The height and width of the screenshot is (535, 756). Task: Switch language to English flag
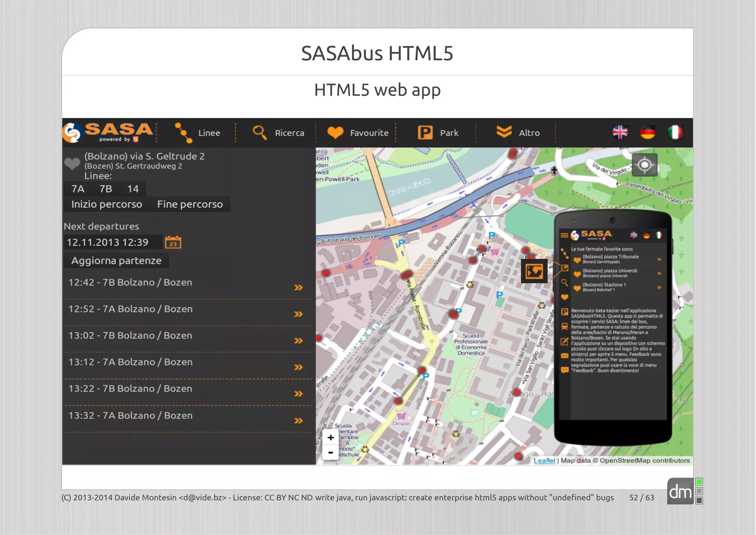620,132
